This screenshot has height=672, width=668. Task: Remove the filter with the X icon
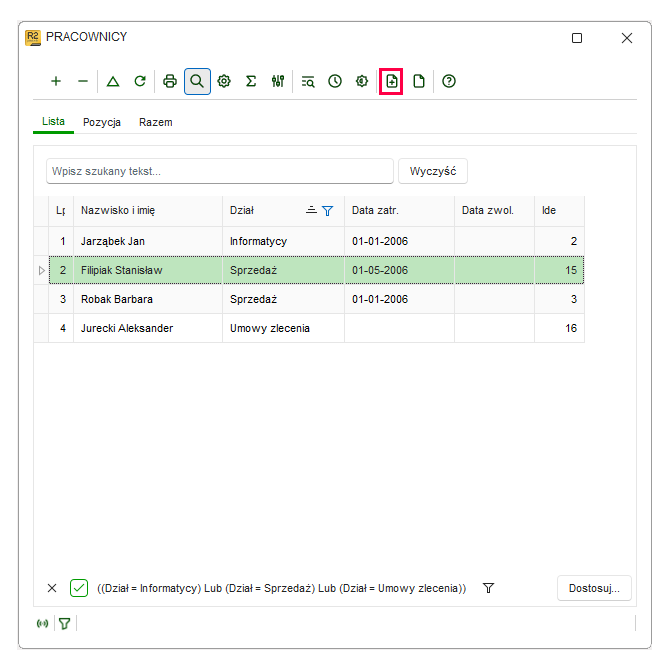point(52,588)
